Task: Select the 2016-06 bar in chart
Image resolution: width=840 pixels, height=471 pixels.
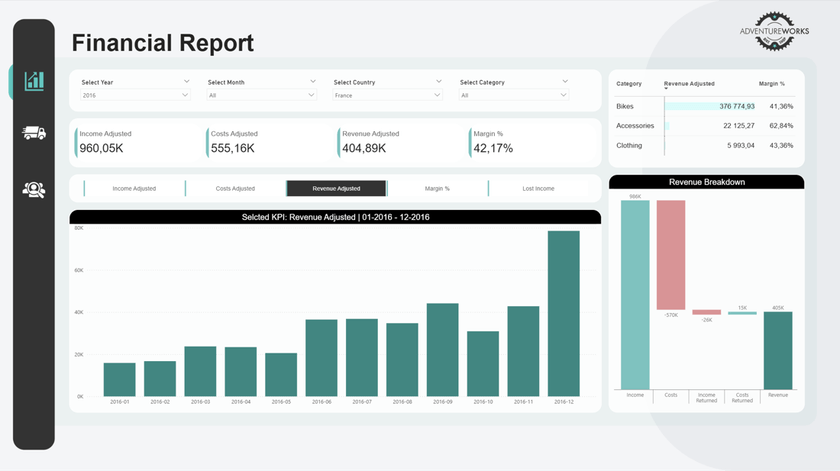Action: point(321,358)
